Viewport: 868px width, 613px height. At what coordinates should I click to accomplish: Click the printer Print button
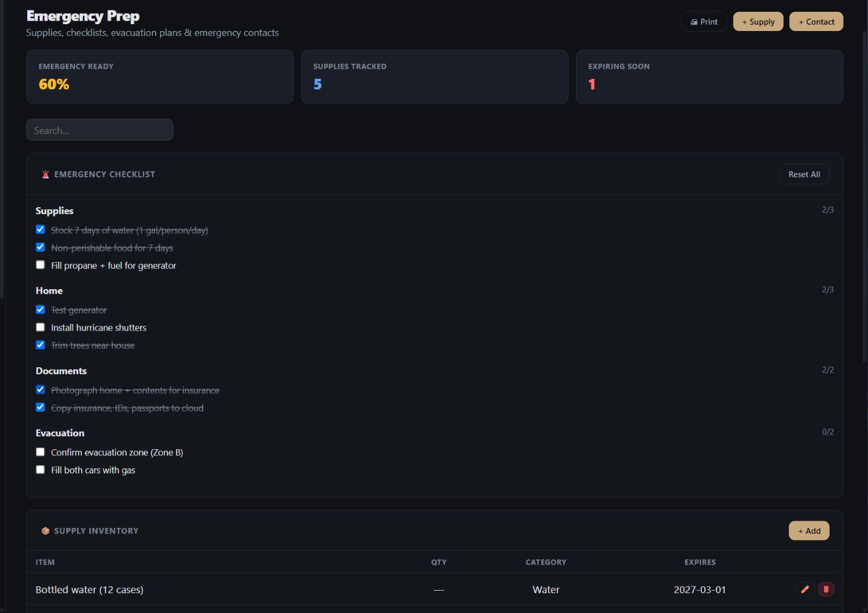pos(704,22)
